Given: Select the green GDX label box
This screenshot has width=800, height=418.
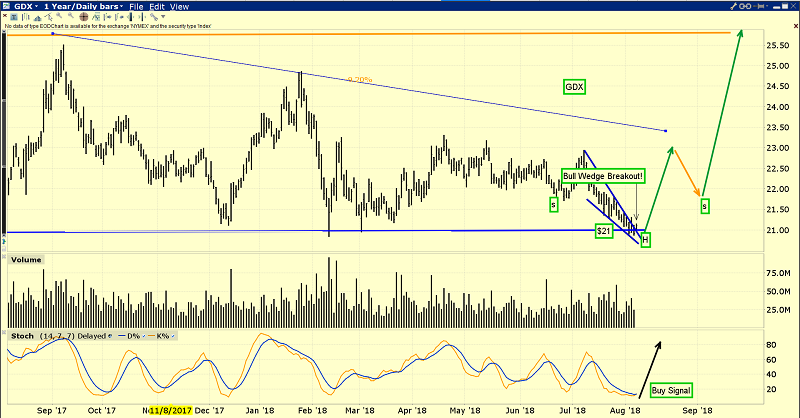Looking at the screenshot, I should coord(574,88).
